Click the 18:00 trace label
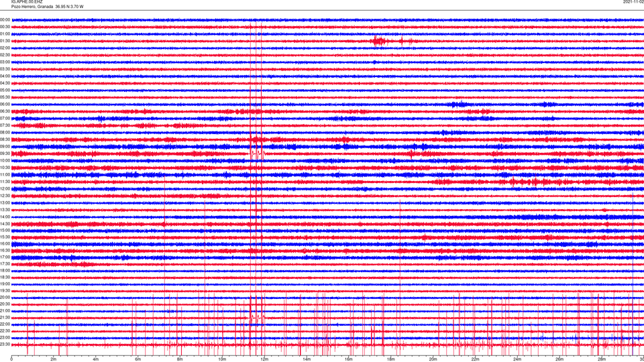Screen dimensions: 644x362 [5, 270]
